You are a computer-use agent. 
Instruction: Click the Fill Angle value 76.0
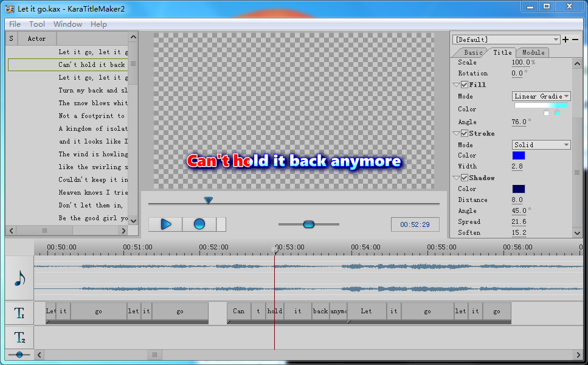point(519,122)
